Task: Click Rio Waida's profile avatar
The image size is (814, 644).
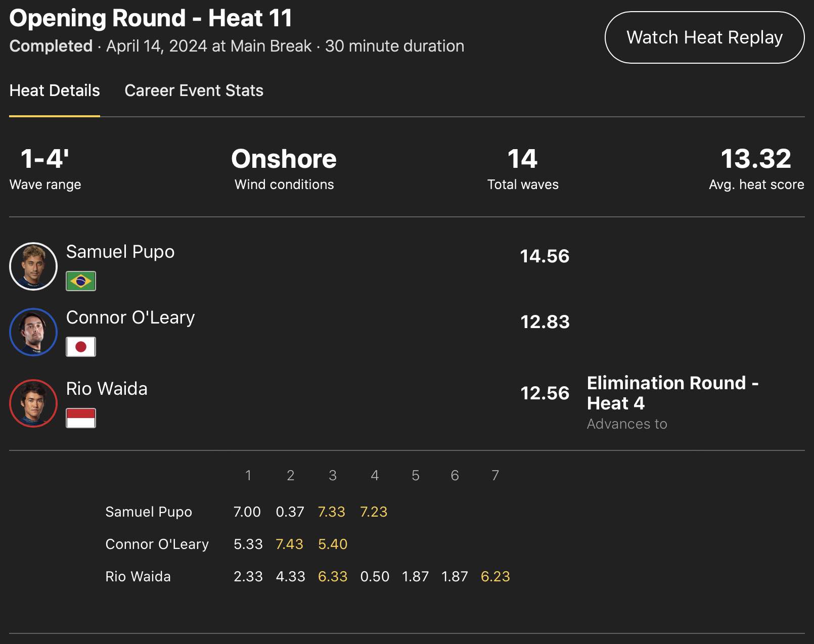Action: coord(33,403)
